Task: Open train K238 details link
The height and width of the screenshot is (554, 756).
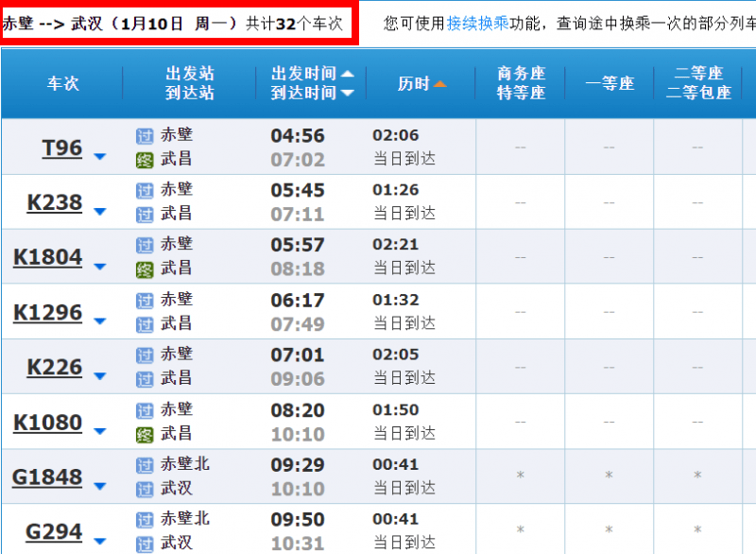Action: click(55, 202)
